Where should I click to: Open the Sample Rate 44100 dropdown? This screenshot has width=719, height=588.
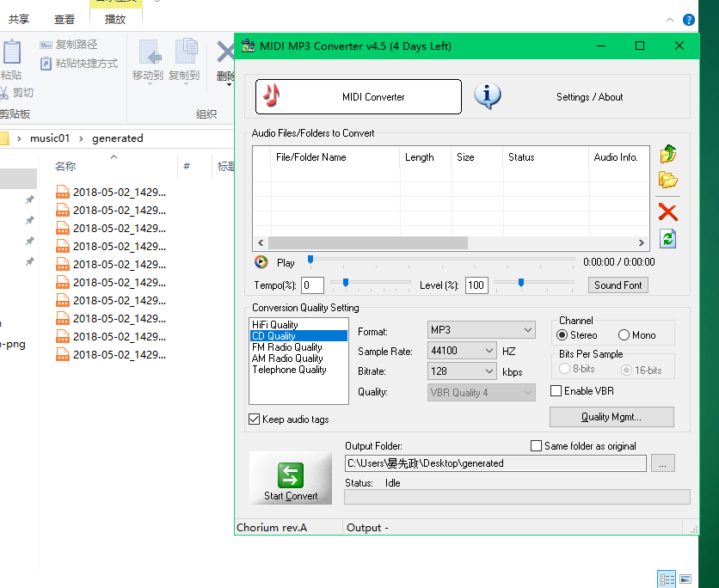click(x=462, y=351)
